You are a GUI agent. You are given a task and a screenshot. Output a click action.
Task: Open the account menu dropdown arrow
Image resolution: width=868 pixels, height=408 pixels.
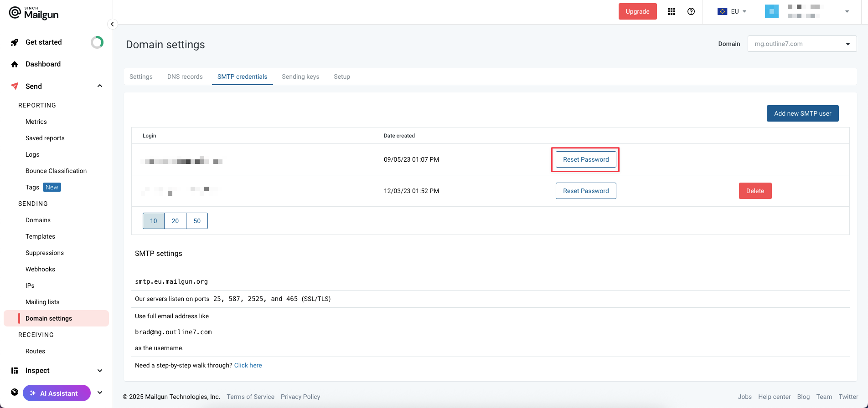[x=847, y=11]
